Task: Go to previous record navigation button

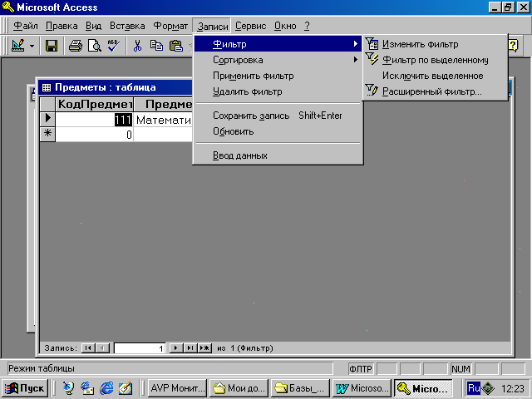Action: [102, 348]
